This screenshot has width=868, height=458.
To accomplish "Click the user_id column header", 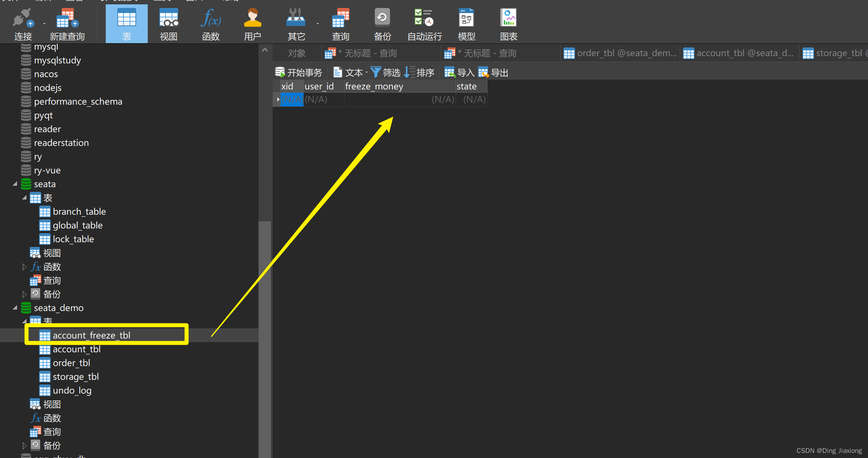I will (x=324, y=86).
